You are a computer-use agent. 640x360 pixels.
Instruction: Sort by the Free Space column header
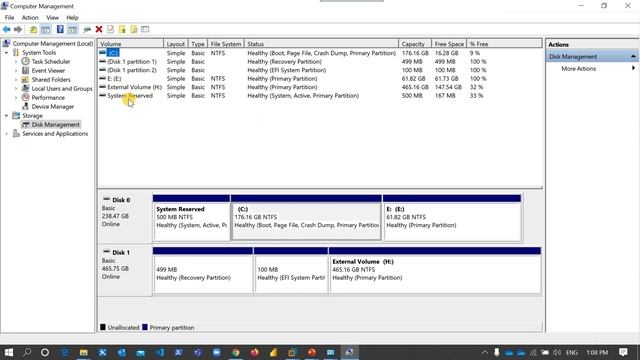tap(449, 44)
